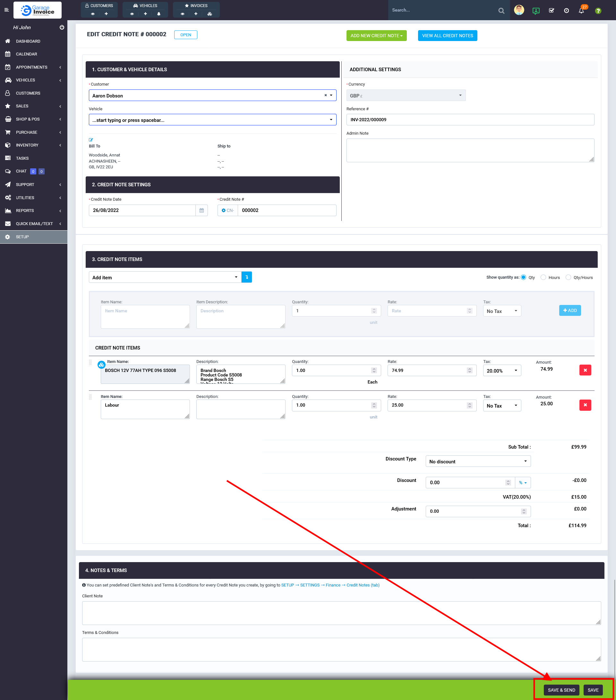Select the Hours quantity radio option
This screenshot has width=616, height=700.
(543, 277)
